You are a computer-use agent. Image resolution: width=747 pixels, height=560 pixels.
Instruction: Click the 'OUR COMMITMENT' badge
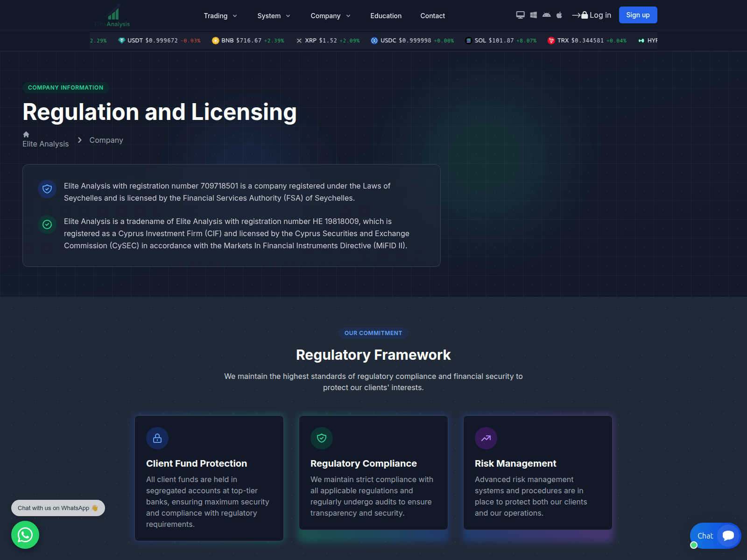(373, 333)
